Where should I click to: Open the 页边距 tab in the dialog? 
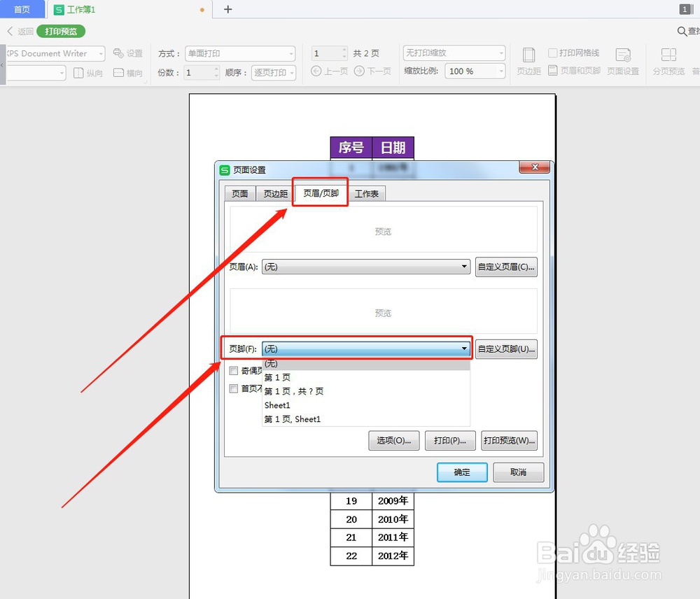[275, 194]
